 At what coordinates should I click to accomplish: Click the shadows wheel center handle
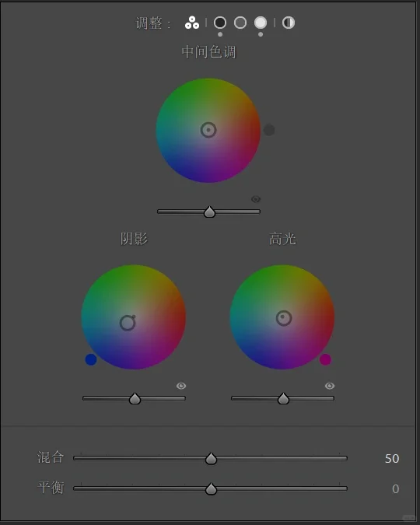pyautogui.click(x=128, y=323)
